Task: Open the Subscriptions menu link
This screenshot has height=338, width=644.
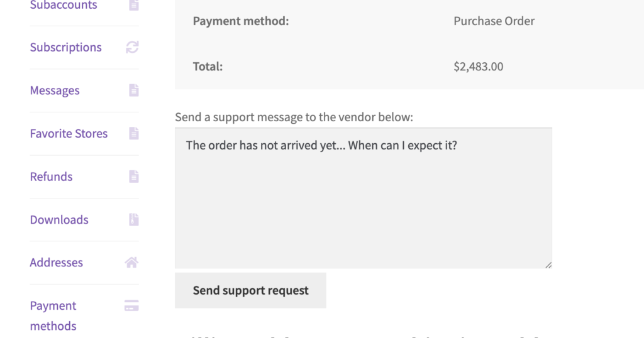Action: tap(65, 47)
